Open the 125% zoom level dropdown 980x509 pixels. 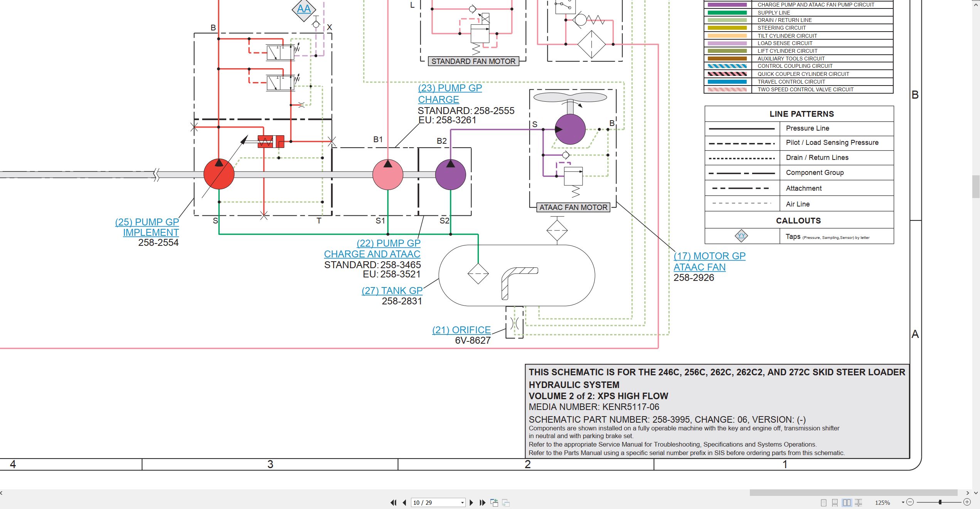pos(903,502)
